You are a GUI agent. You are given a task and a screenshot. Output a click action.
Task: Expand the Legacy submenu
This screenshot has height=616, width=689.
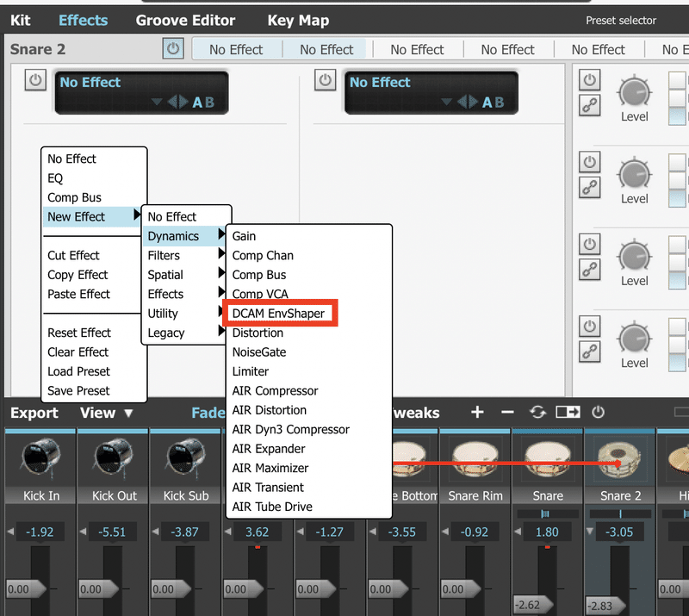click(x=186, y=333)
